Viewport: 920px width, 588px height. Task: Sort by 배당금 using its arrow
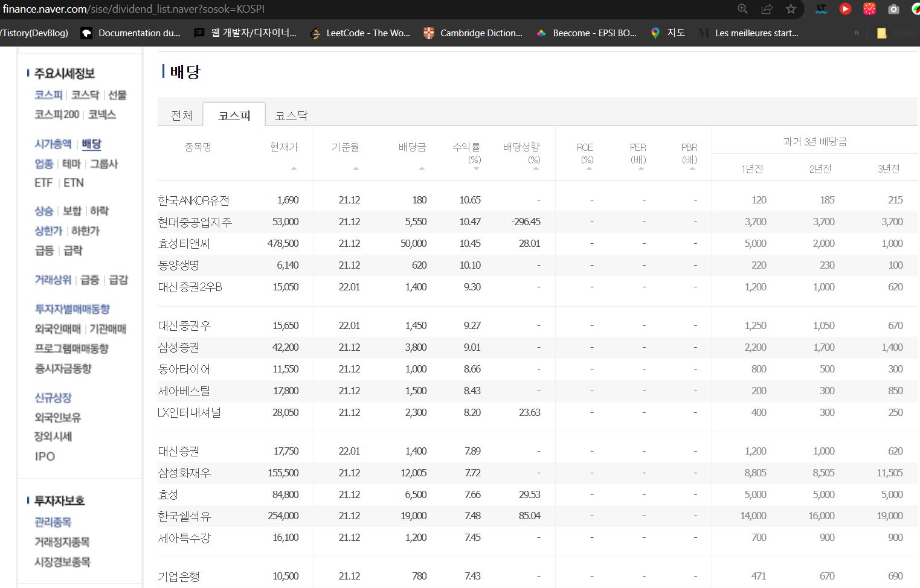[422, 168]
